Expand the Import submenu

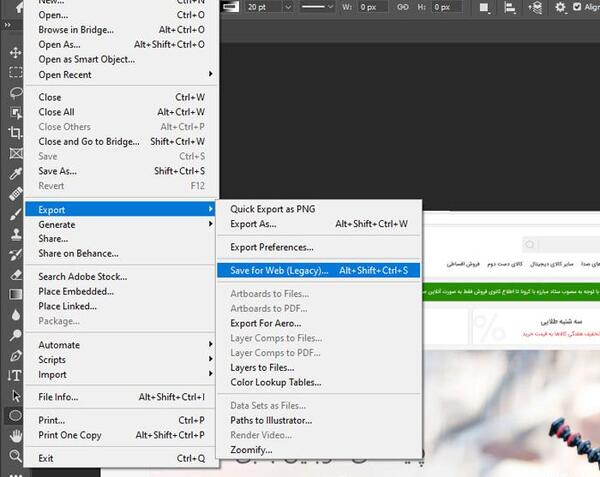tap(122, 374)
